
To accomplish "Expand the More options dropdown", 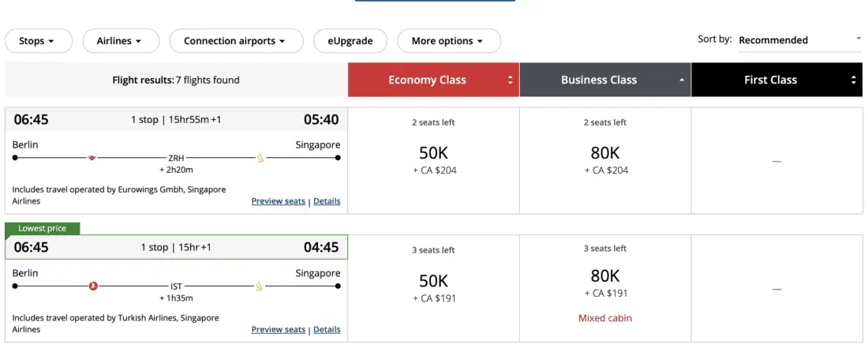I will pyautogui.click(x=448, y=41).
